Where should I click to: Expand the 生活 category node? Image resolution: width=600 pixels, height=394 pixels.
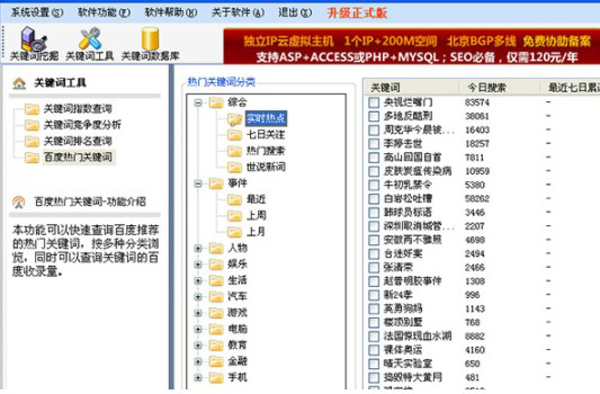point(198,280)
